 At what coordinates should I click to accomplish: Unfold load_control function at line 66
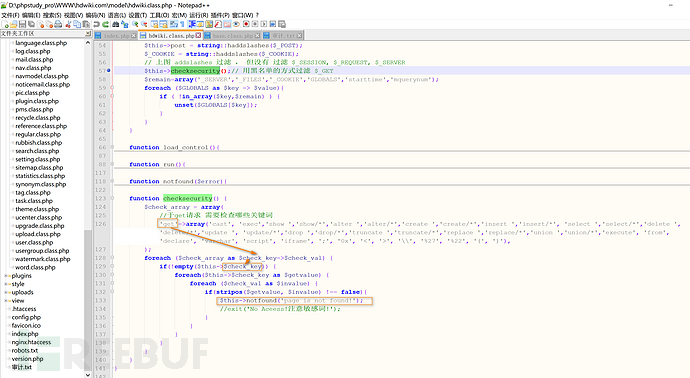[x=112, y=147]
